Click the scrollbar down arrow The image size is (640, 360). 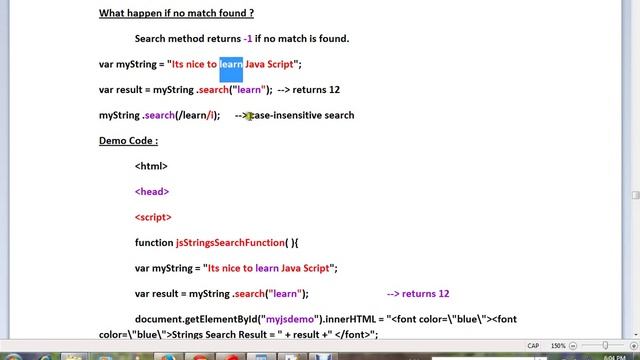[636, 335]
